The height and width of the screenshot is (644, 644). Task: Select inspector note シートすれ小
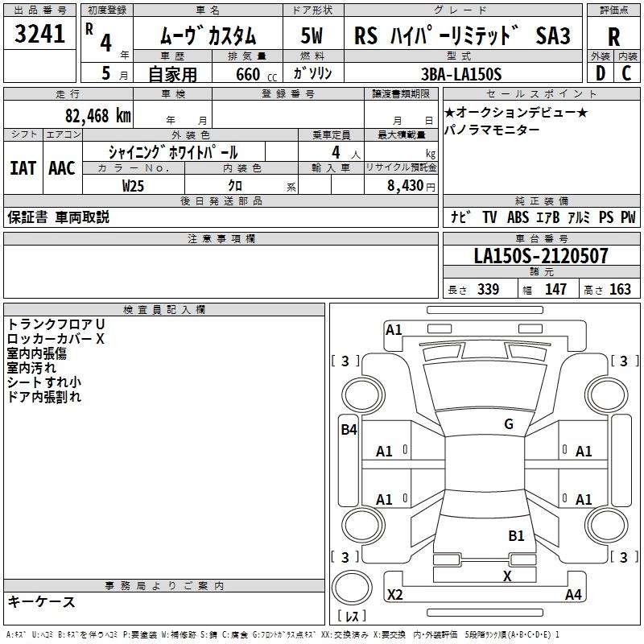44,382
